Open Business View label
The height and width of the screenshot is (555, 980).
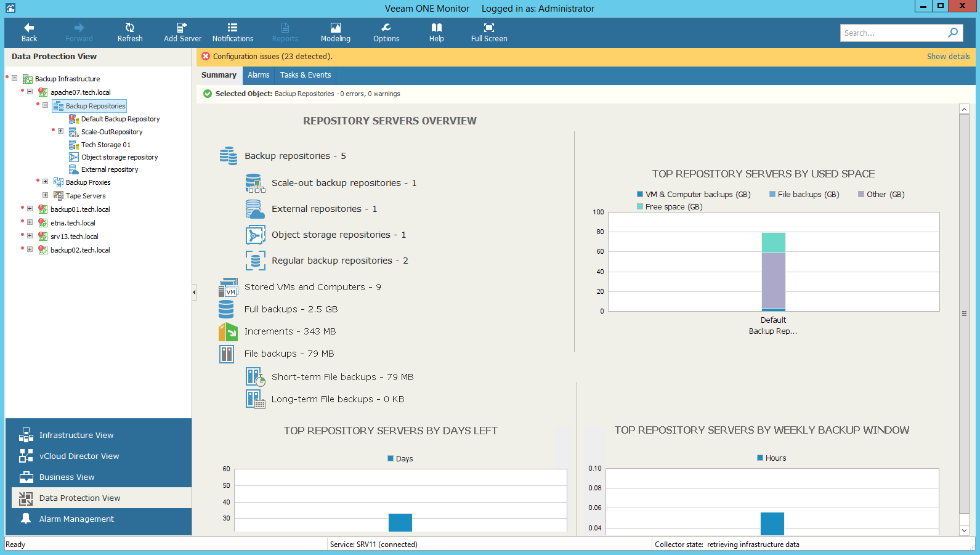pos(67,477)
